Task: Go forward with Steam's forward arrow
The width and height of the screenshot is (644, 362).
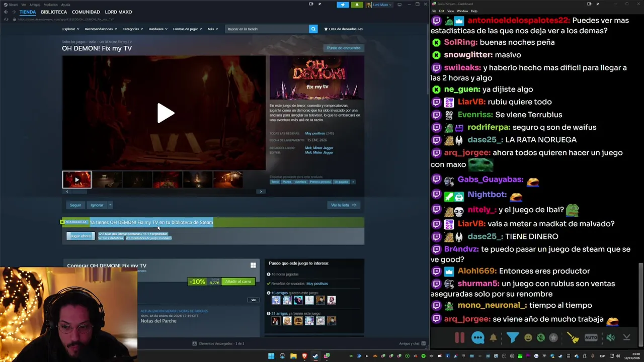Action: [x=14, y=12]
